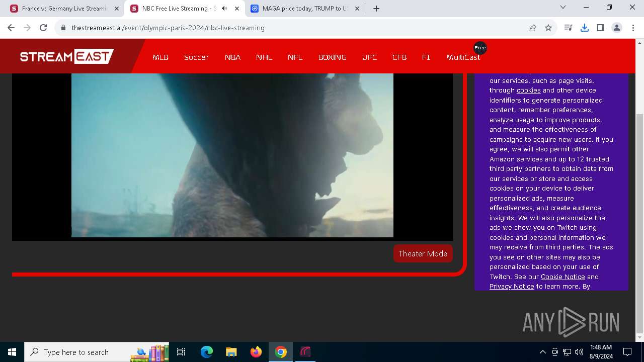Open the Chrome downloads icon
The height and width of the screenshot is (362, 644).
click(585, 28)
